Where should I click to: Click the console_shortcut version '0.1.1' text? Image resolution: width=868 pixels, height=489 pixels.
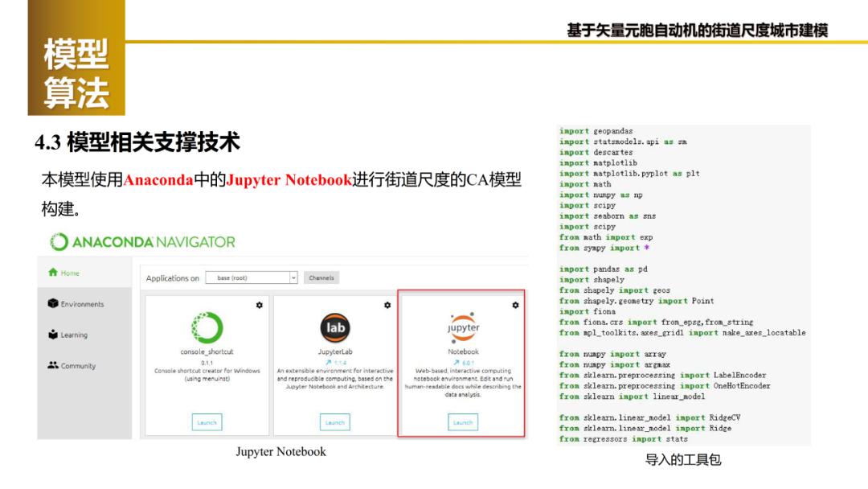point(207,363)
